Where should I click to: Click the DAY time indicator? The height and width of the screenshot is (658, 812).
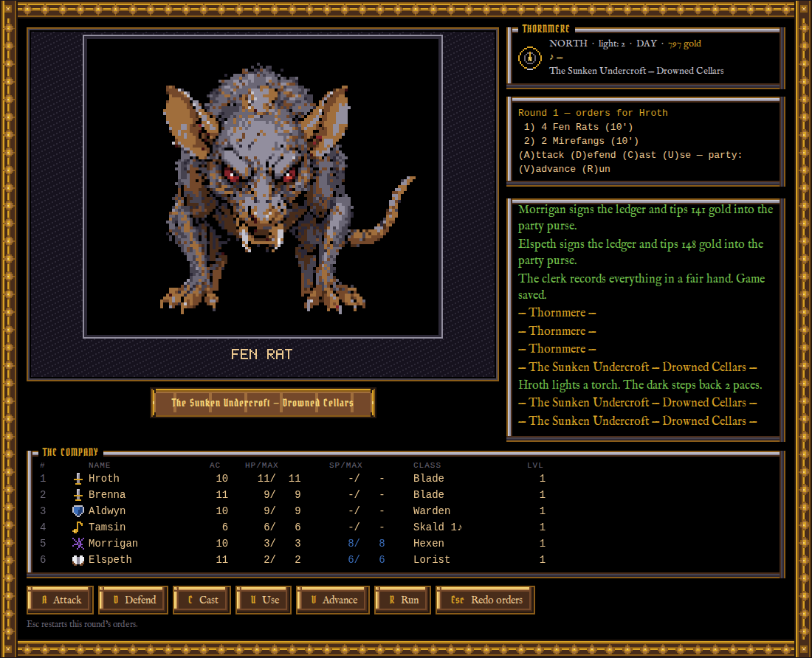(647, 44)
